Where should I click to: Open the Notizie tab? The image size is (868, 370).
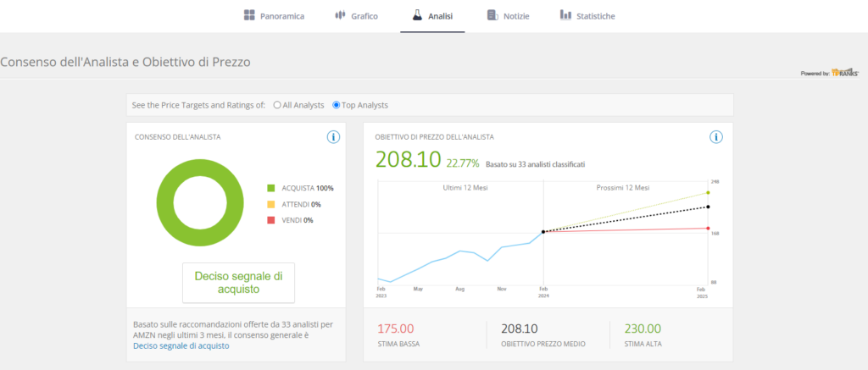point(509,16)
